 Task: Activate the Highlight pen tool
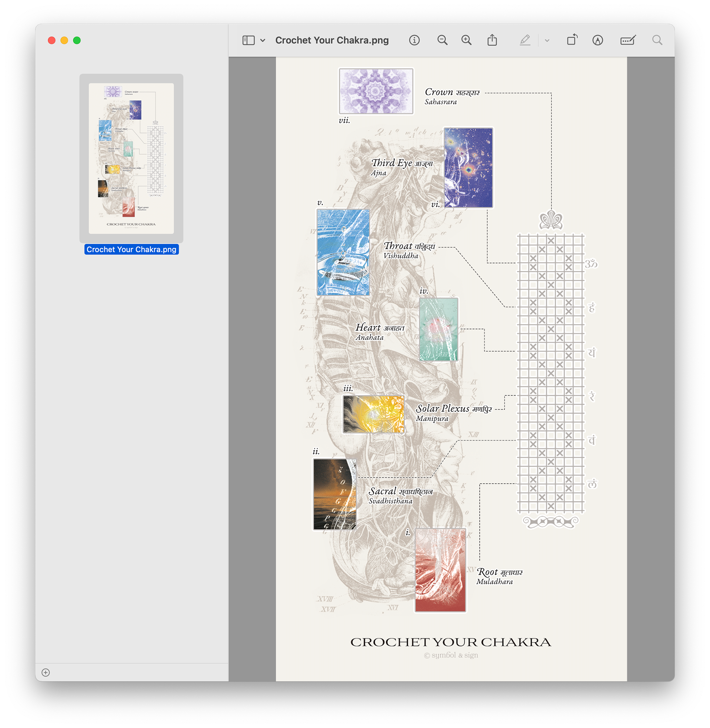tap(525, 40)
